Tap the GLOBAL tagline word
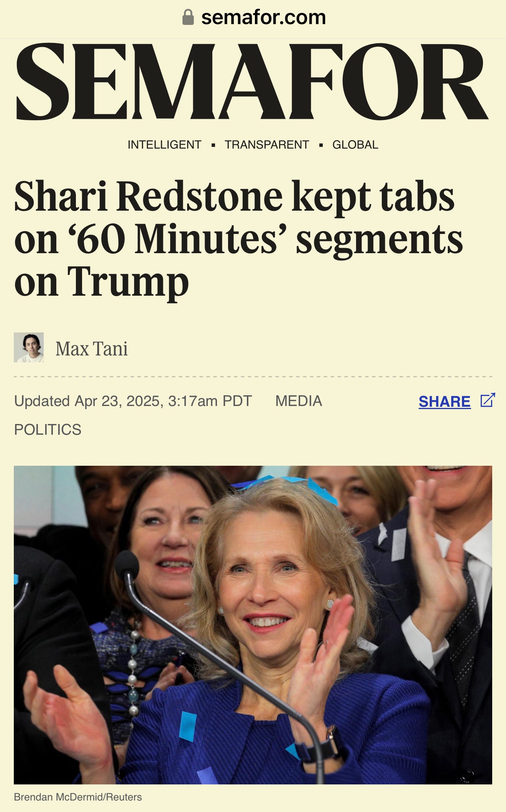 355,145
